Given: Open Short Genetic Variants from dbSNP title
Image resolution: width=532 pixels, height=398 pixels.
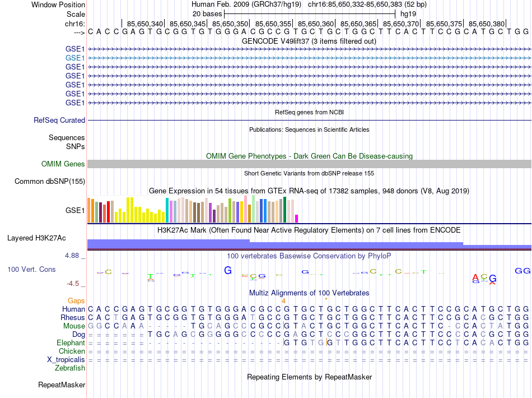Looking at the screenshot, I should coord(309,173).
